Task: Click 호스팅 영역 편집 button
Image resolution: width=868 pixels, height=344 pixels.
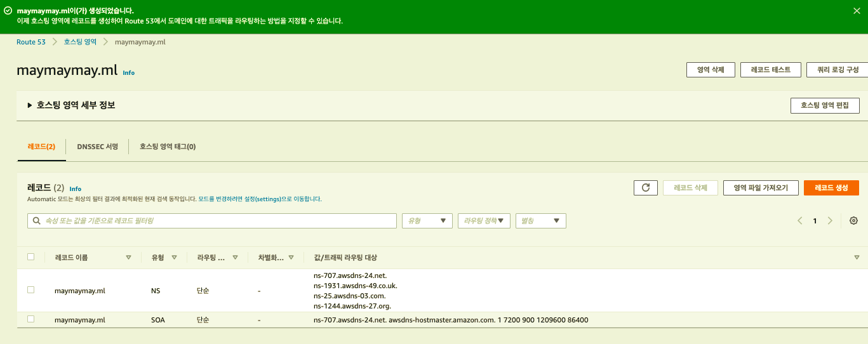Action: [825, 105]
